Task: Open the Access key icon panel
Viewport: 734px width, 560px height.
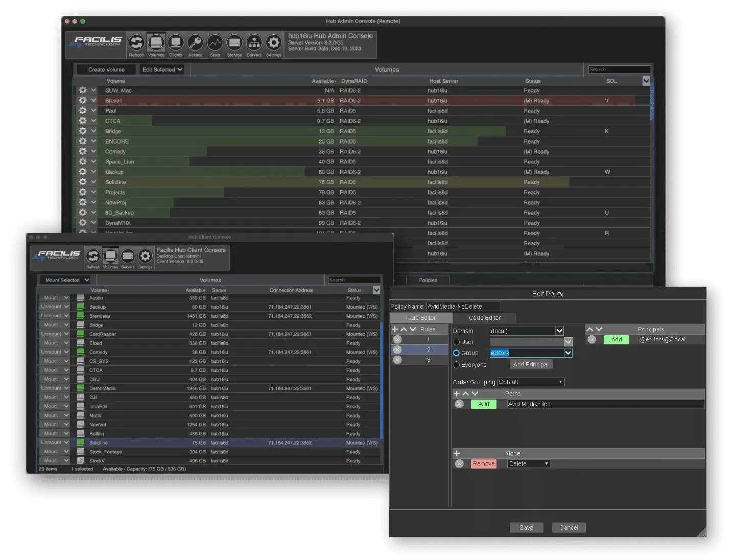Action: tap(195, 43)
